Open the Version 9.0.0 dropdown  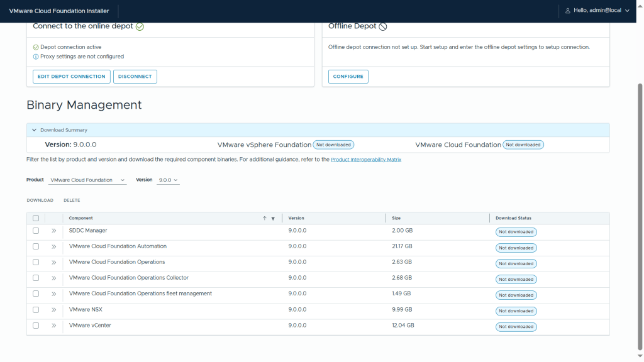[167, 180]
